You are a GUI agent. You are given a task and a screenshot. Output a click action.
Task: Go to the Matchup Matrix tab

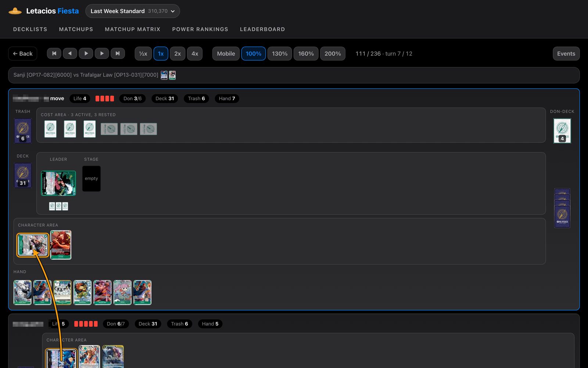133,29
